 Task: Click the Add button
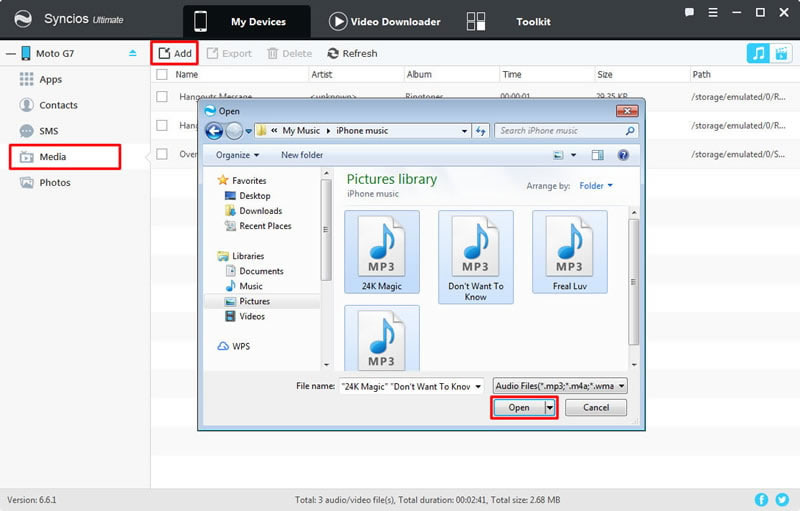click(x=174, y=53)
